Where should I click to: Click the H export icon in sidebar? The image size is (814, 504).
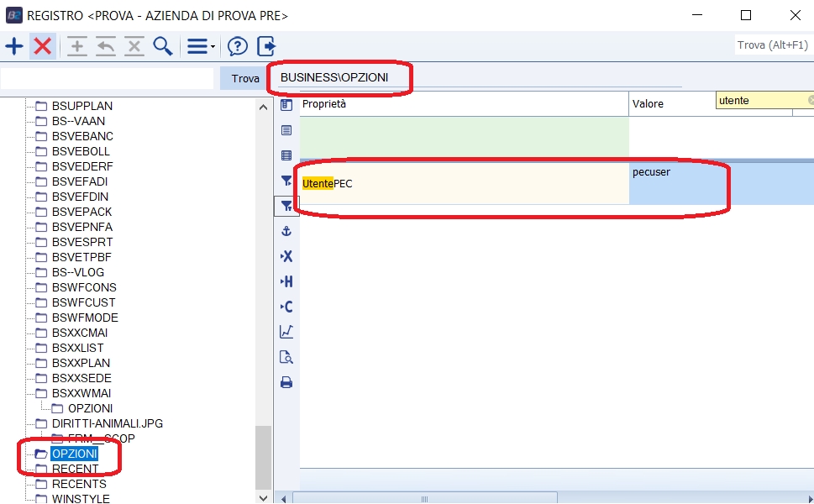(x=286, y=281)
